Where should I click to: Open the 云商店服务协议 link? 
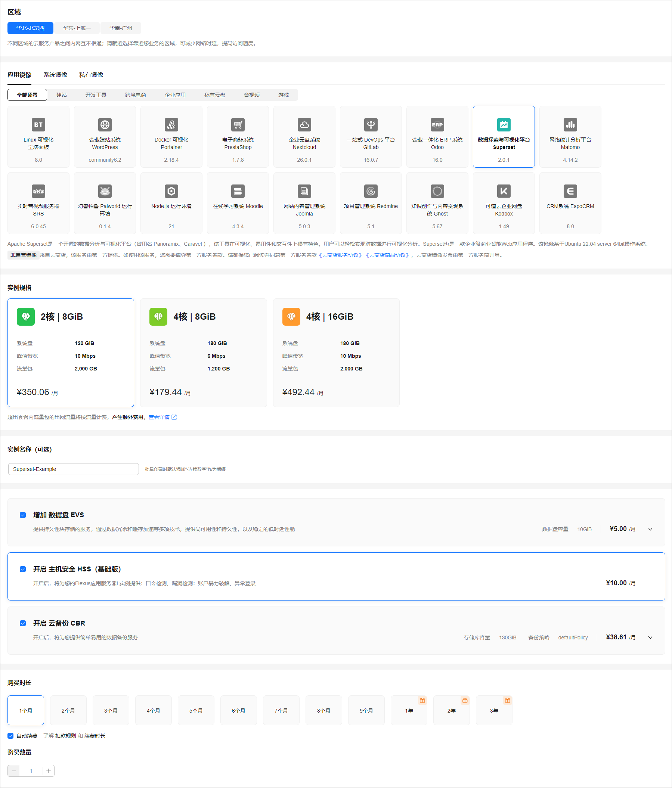pyautogui.click(x=340, y=255)
